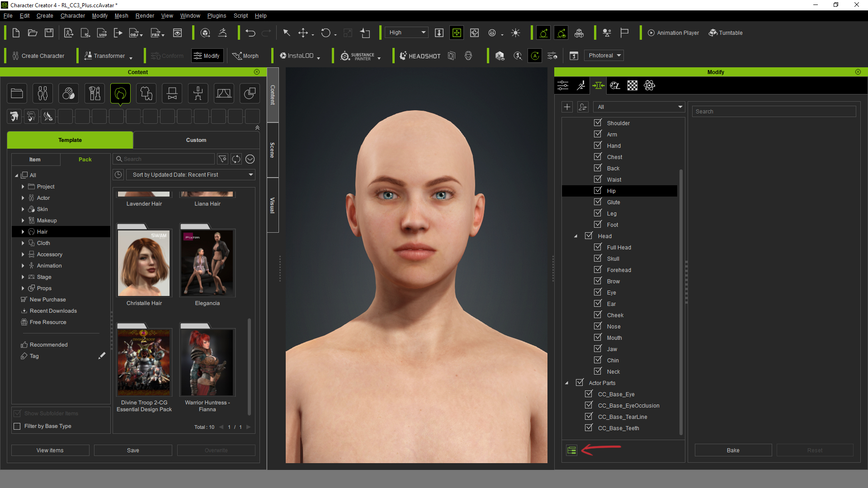Open the Morph tool
868x488 pixels.
[245, 56]
